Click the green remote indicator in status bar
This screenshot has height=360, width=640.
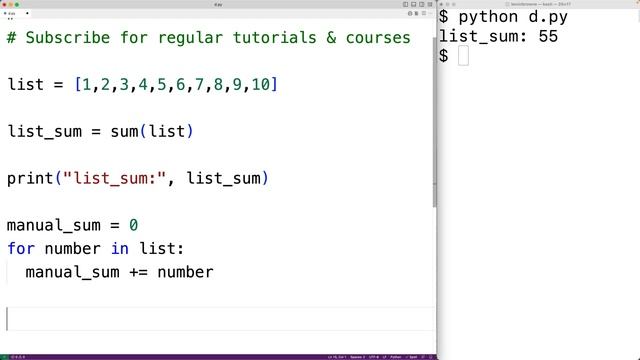pos(4,357)
